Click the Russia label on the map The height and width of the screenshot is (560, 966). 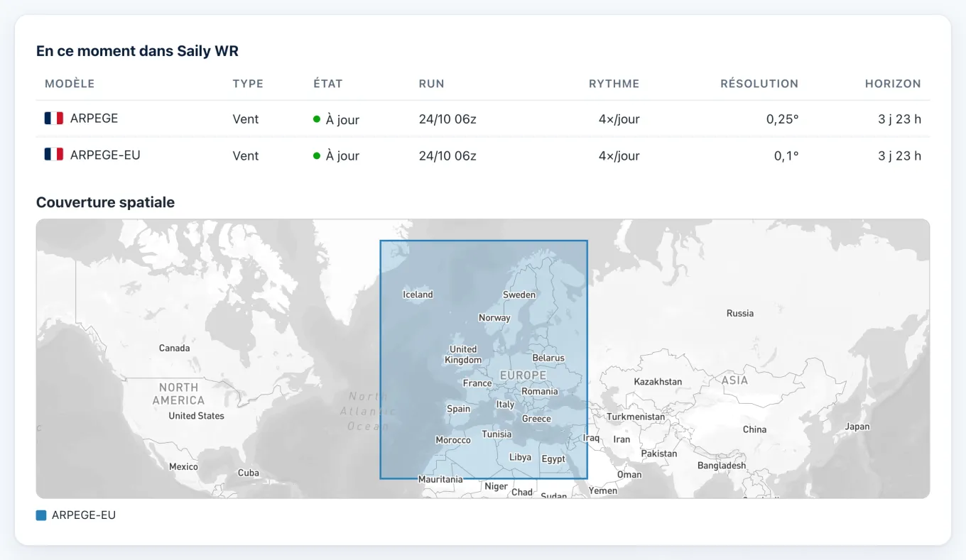click(x=740, y=313)
